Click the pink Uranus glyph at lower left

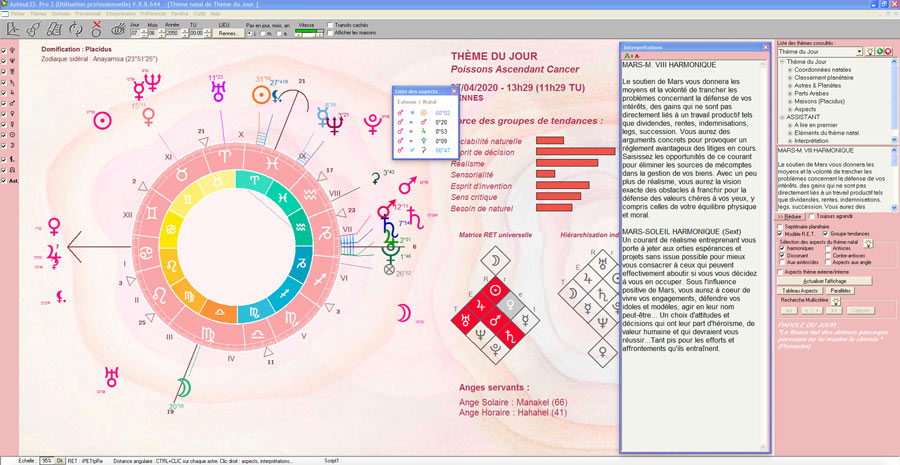[111, 377]
